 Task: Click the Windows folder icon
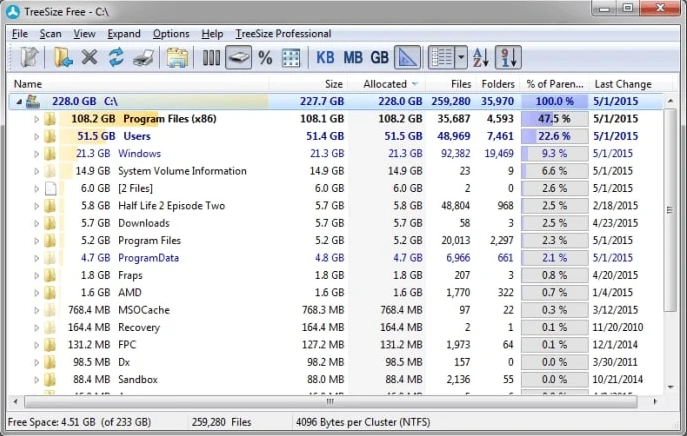pos(50,154)
